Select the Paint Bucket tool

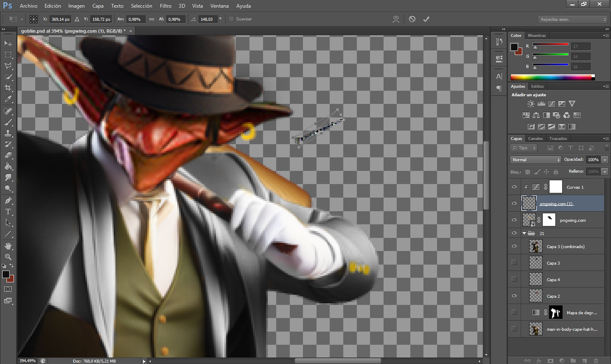[x=8, y=166]
